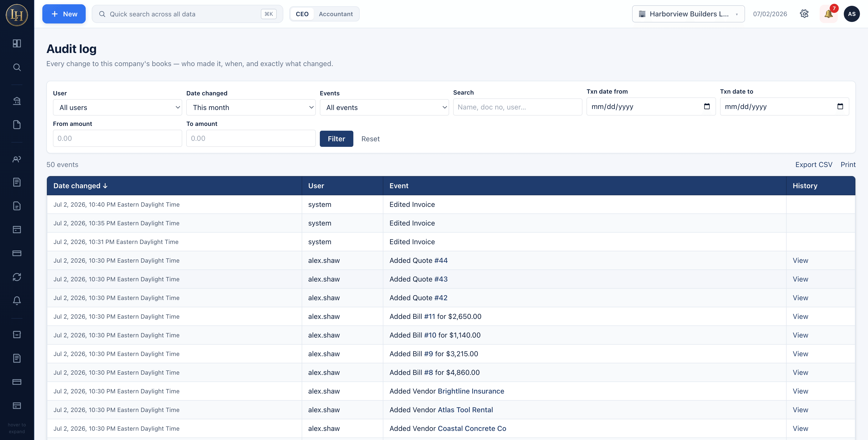Click the document icon below the archive box
Image resolution: width=868 pixels, height=440 pixels.
(x=17, y=358)
